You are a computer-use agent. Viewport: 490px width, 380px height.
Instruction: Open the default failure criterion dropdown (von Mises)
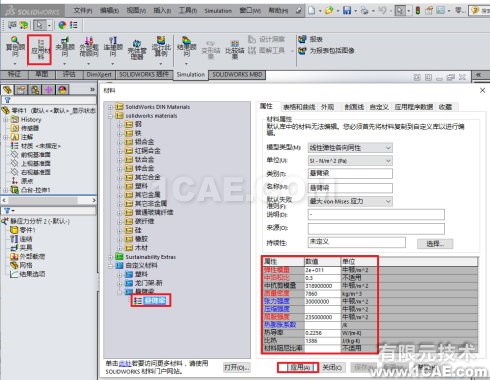350,201
